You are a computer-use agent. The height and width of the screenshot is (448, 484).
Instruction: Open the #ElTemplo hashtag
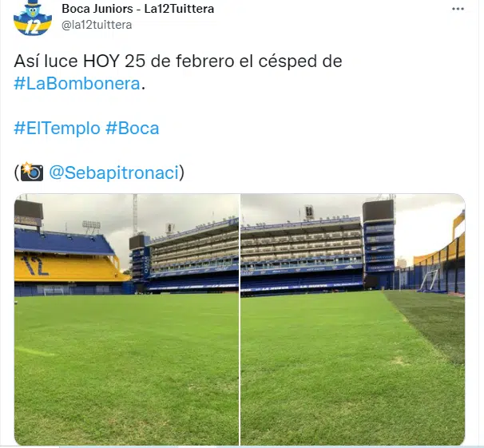click(57, 128)
